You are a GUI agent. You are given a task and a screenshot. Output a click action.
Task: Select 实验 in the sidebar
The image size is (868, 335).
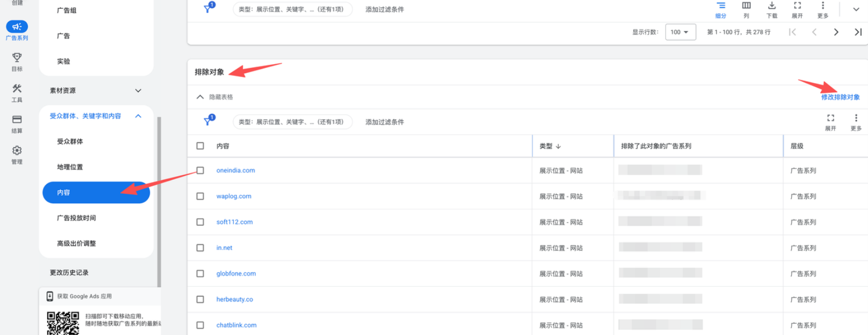(x=63, y=62)
